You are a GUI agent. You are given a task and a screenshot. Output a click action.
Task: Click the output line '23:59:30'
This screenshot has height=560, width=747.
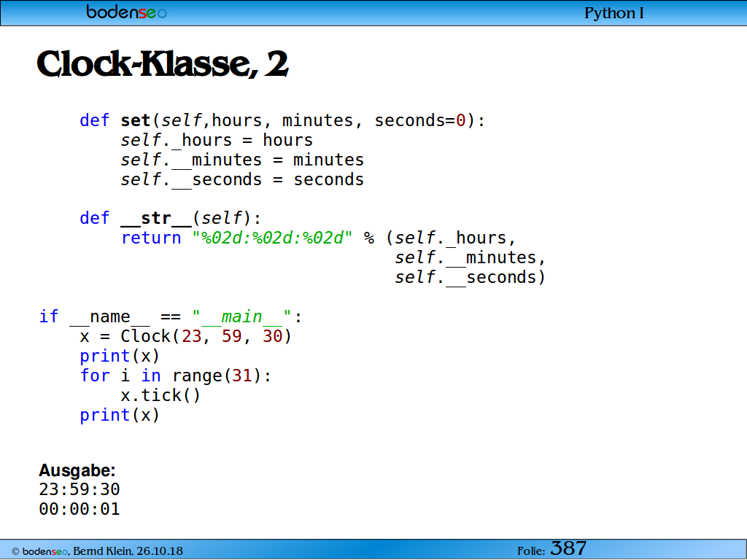(x=80, y=489)
